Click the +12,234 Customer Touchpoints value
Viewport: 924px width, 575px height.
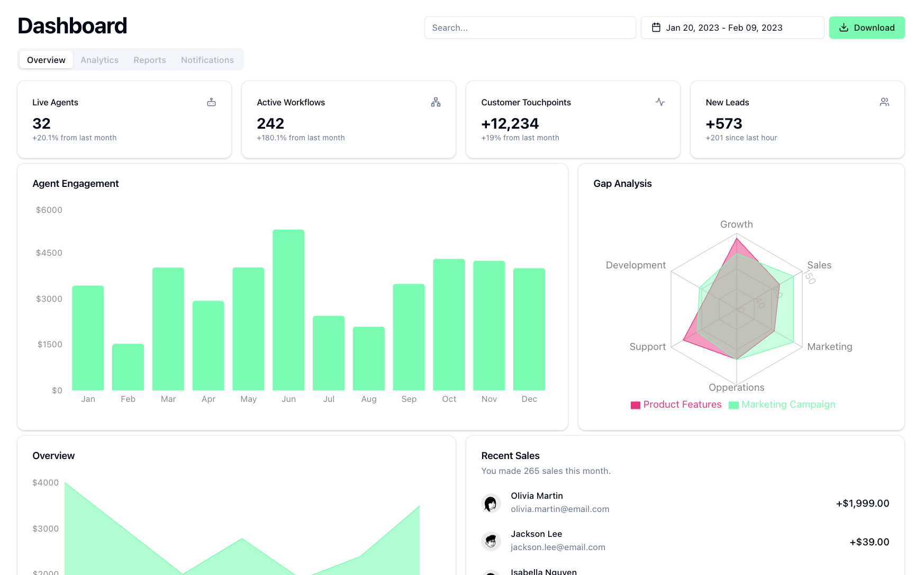[x=510, y=123]
